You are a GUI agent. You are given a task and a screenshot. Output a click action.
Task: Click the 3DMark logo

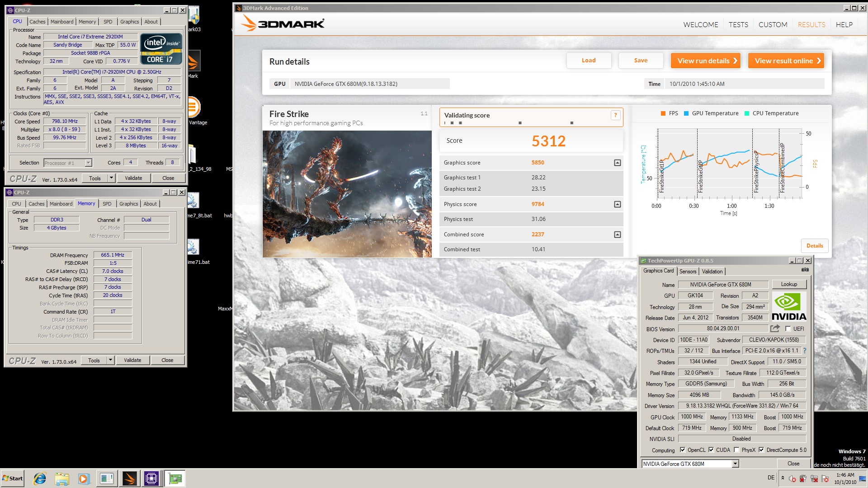[x=283, y=23]
